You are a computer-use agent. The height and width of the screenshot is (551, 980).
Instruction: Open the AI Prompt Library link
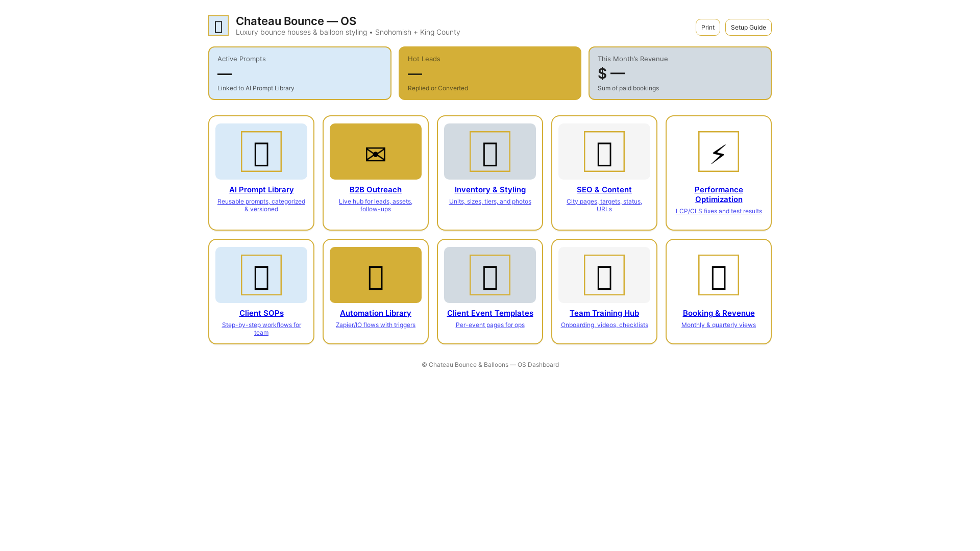click(261, 190)
